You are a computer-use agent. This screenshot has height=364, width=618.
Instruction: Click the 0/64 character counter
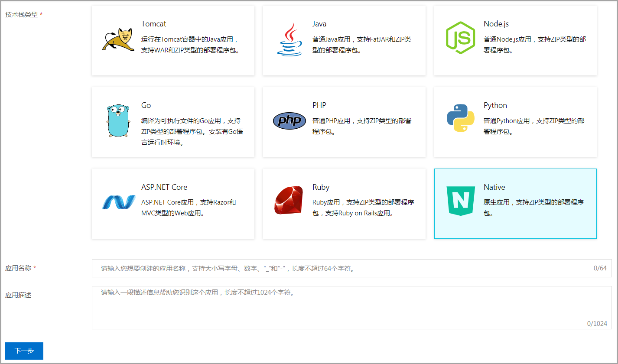pos(600,268)
